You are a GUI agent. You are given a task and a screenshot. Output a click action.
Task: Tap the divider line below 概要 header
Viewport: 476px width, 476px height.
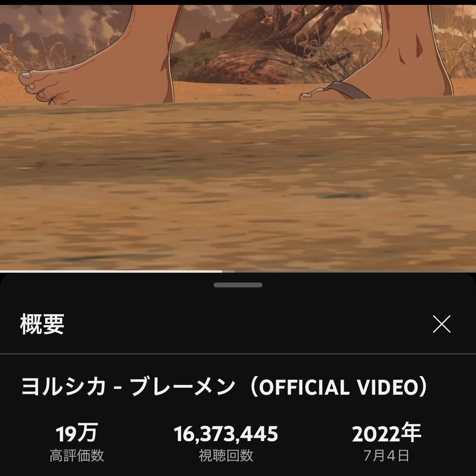tap(238, 354)
